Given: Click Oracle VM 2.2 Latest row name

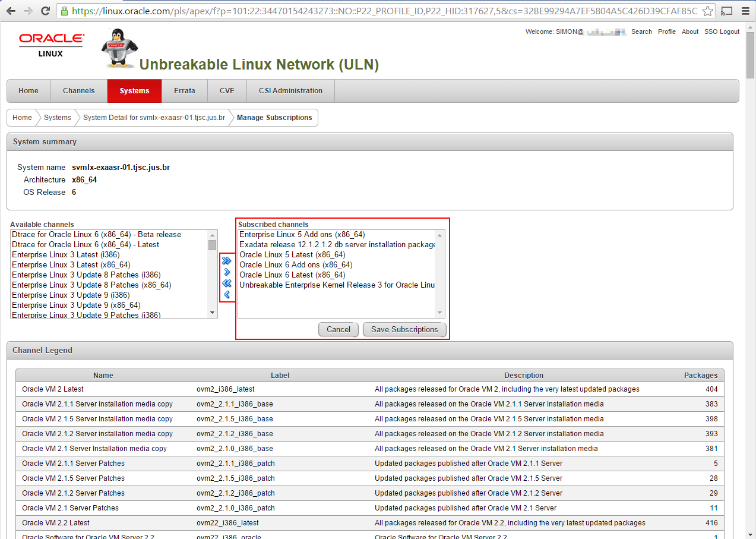Looking at the screenshot, I should point(56,523).
